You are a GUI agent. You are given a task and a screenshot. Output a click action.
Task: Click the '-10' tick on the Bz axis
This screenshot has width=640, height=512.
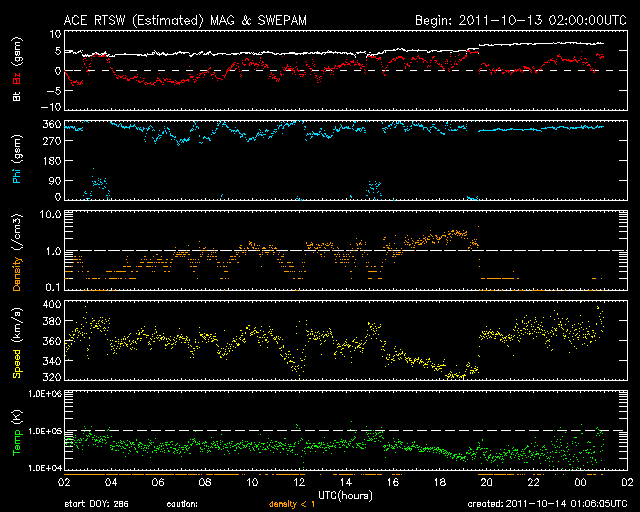click(51, 107)
